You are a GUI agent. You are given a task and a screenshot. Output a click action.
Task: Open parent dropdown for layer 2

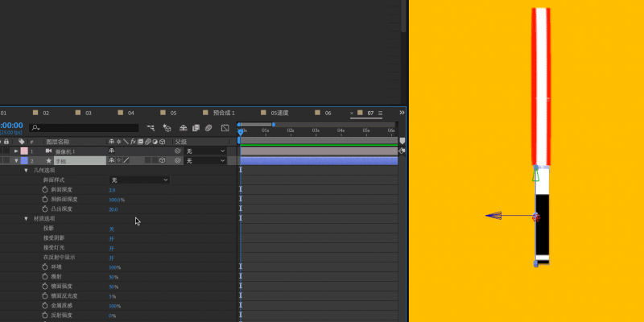click(x=205, y=160)
